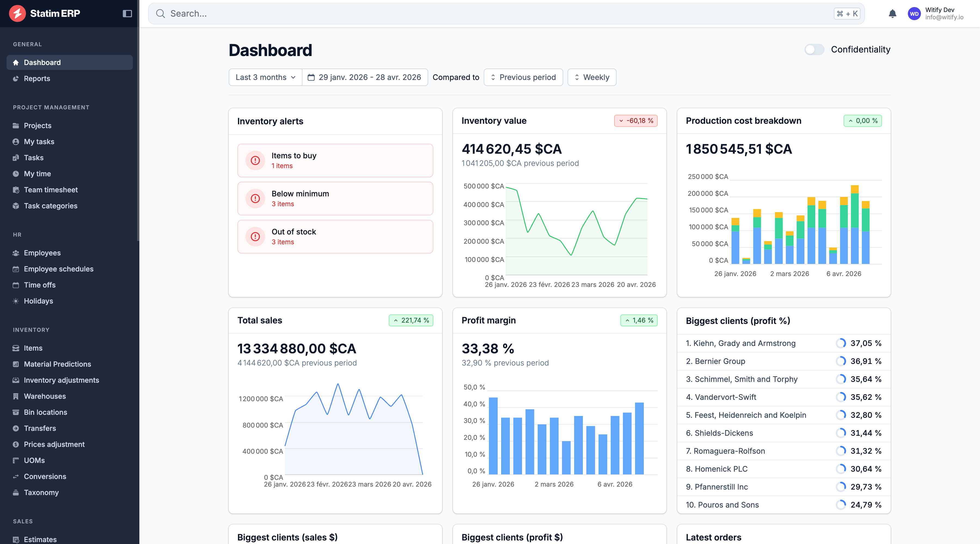980x544 pixels.
Task: Select the Vandervort-Swift client row
Action: point(784,397)
